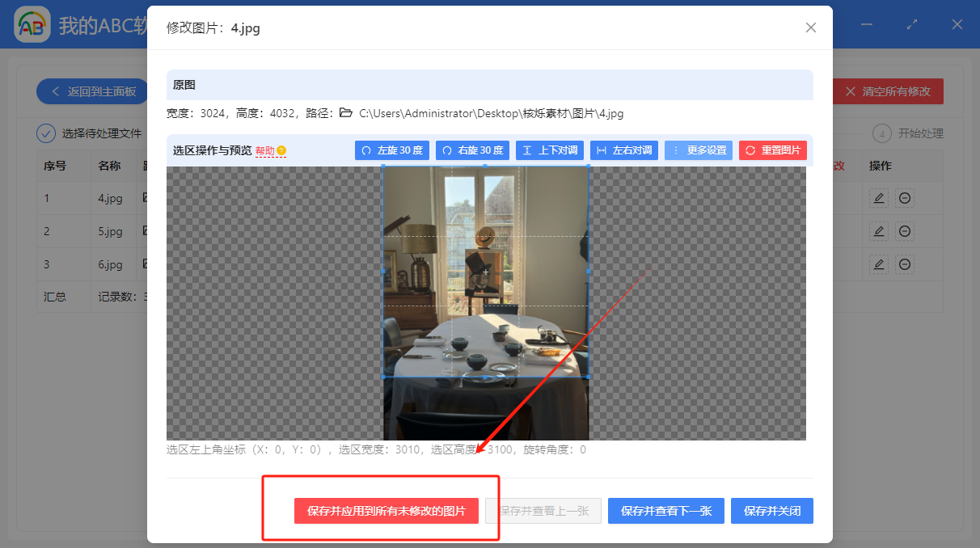
Task: Close the main application window
Action: [x=957, y=24]
